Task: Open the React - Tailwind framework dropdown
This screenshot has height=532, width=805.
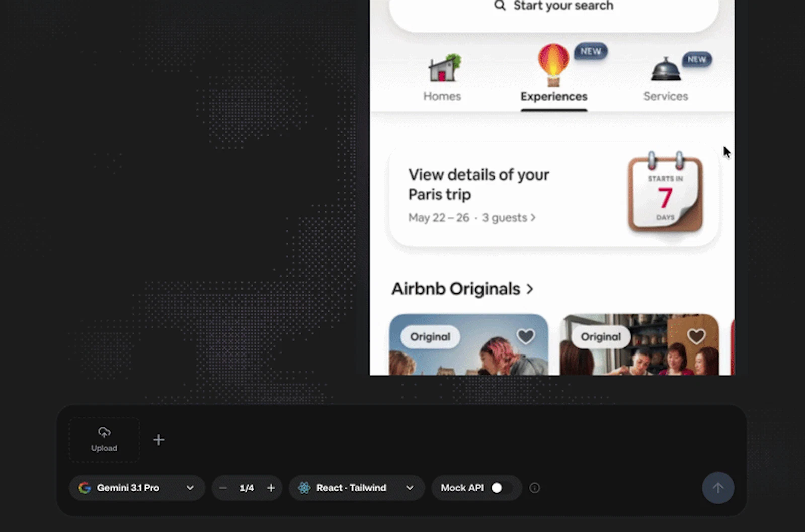Action: point(357,488)
